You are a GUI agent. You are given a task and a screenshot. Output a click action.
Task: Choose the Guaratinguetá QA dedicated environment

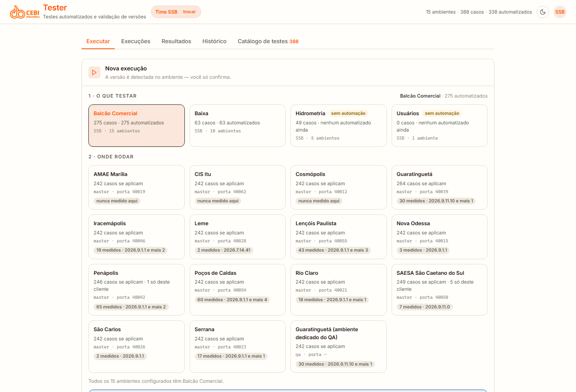tap(338, 346)
